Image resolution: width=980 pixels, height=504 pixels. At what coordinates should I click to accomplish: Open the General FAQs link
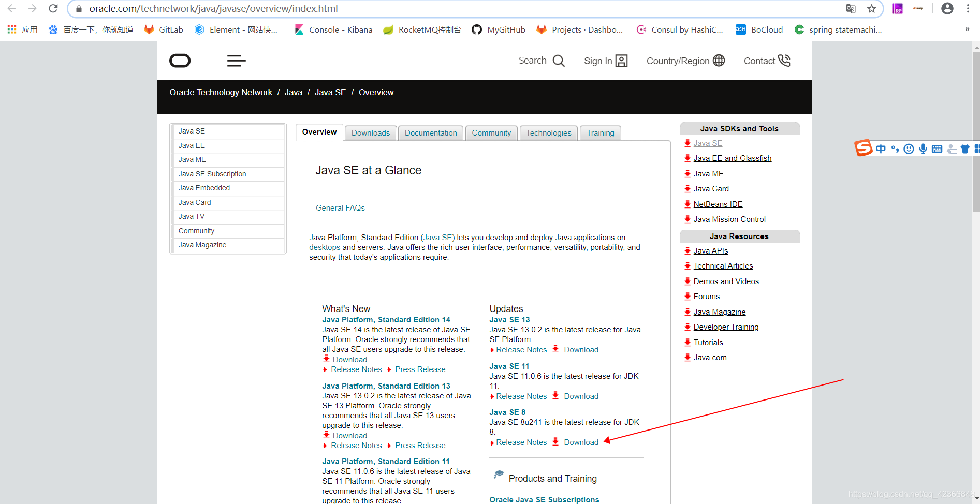click(340, 208)
